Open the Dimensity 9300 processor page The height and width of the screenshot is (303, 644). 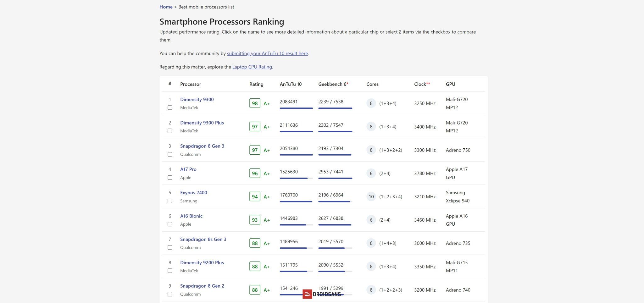197,100
